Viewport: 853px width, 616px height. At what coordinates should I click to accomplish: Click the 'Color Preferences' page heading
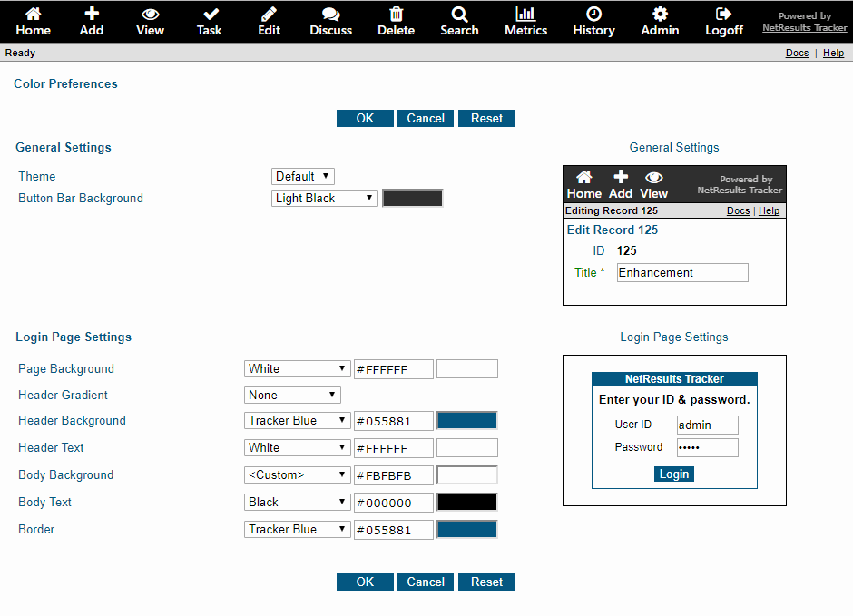tap(65, 83)
